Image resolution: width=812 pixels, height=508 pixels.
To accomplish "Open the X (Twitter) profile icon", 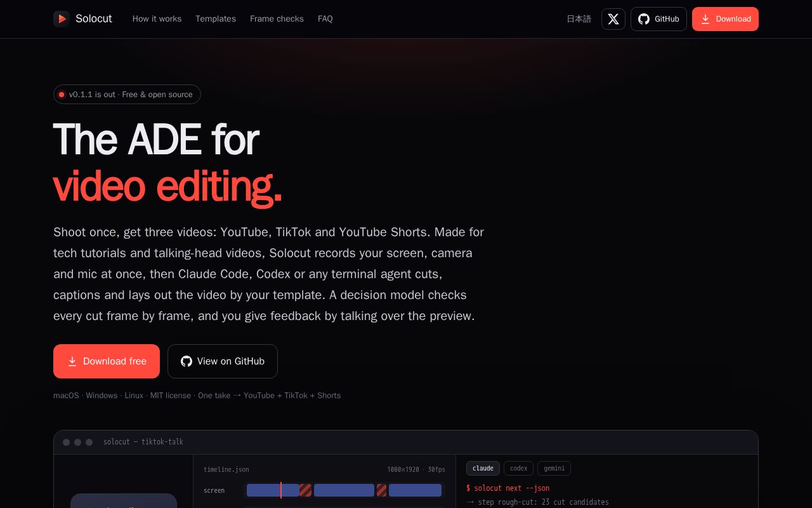I will point(613,19).
